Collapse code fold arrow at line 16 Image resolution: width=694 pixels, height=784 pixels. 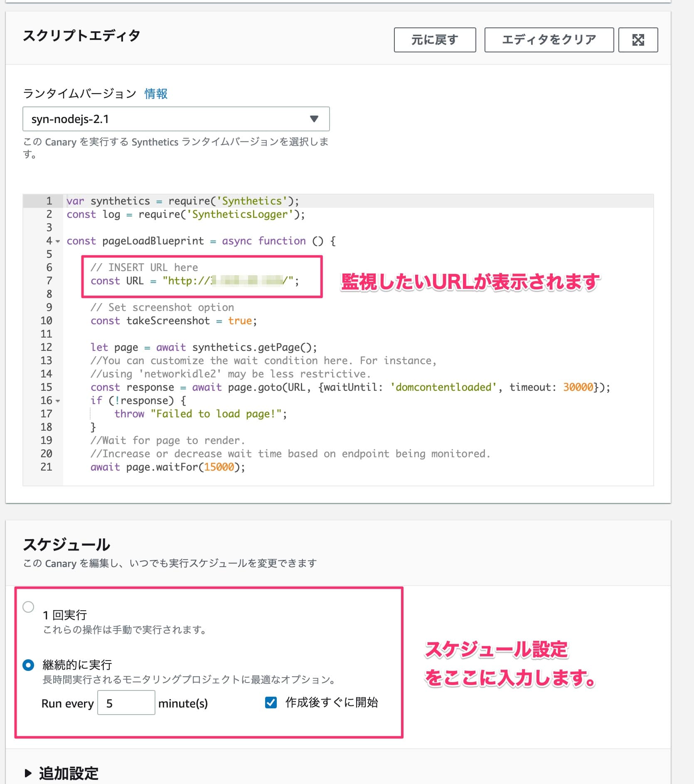pos(58,401)
